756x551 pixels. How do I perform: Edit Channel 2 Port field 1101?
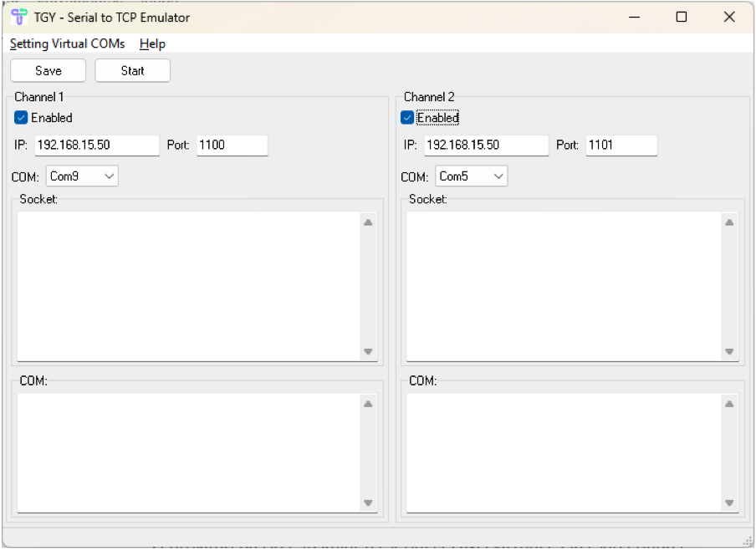tap(621, 145)
